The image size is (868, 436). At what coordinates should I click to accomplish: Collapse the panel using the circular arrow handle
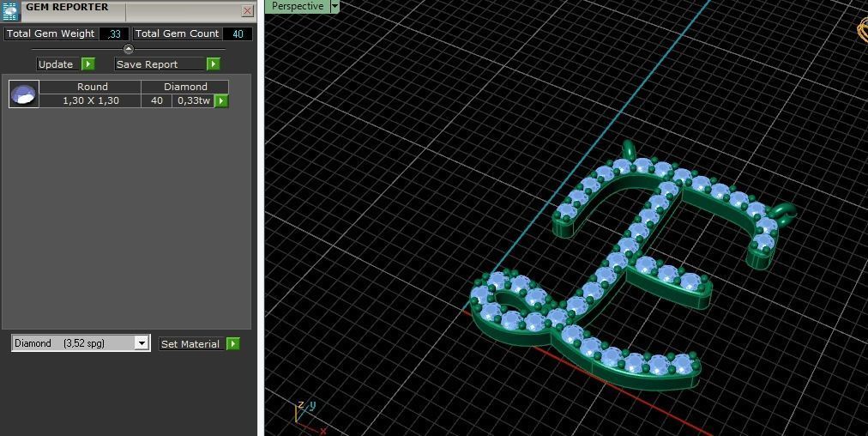[x=129, y=49]
